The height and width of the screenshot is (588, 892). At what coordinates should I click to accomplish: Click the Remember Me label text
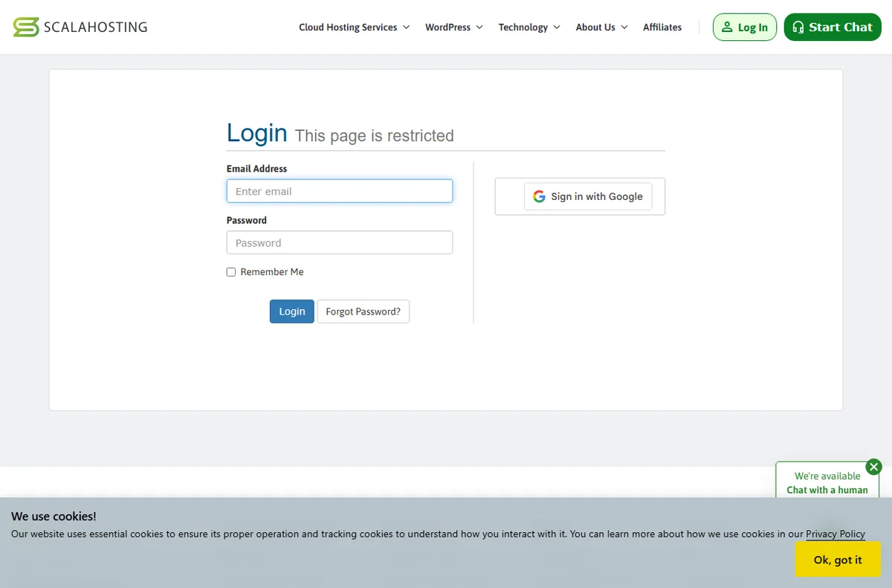(x=272, y=272)
